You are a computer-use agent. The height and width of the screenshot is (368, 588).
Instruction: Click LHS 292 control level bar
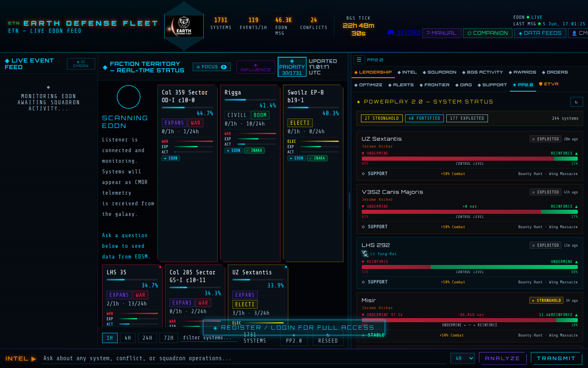470,267
